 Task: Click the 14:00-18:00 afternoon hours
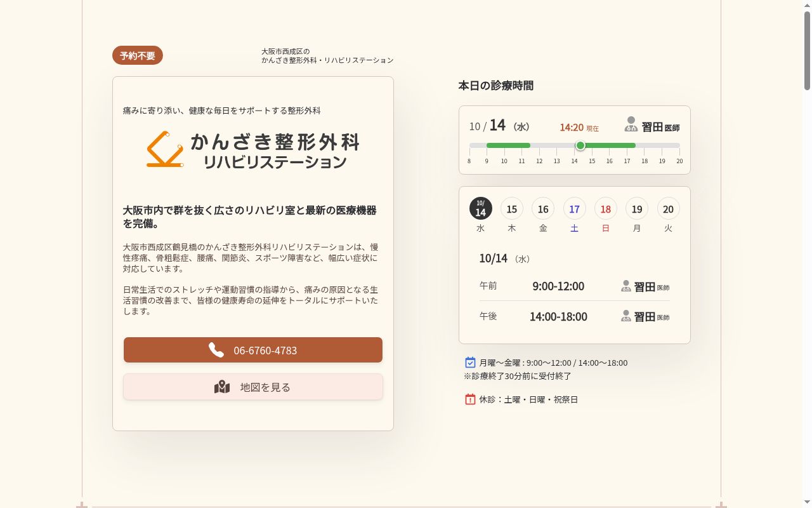[558, 316]
